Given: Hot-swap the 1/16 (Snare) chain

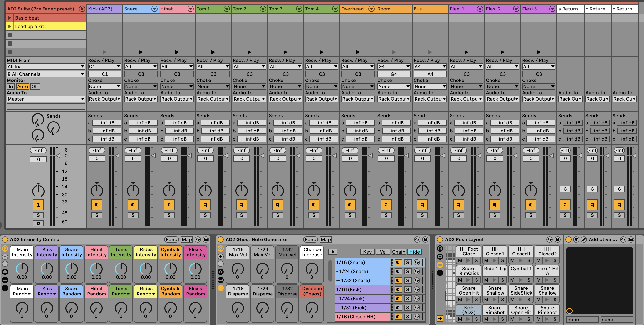Looking at the screenshot, I should 416,262.
